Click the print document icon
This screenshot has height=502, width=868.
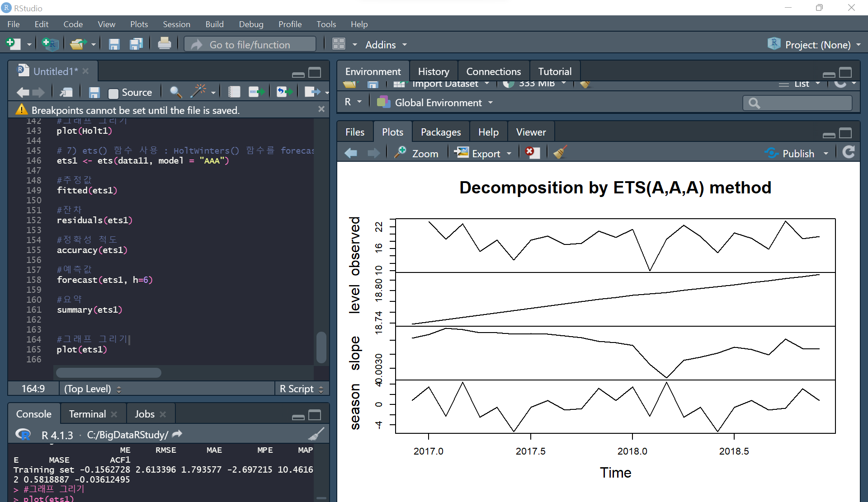coord(164,44)
